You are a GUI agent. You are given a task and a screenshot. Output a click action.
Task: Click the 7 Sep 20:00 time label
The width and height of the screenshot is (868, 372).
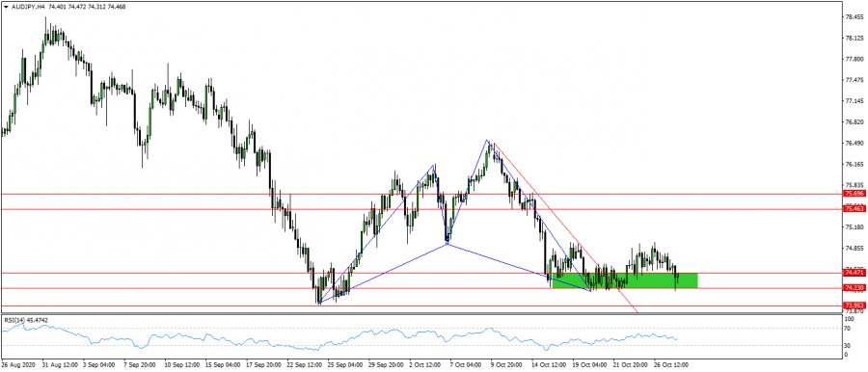tap(140, 365)
